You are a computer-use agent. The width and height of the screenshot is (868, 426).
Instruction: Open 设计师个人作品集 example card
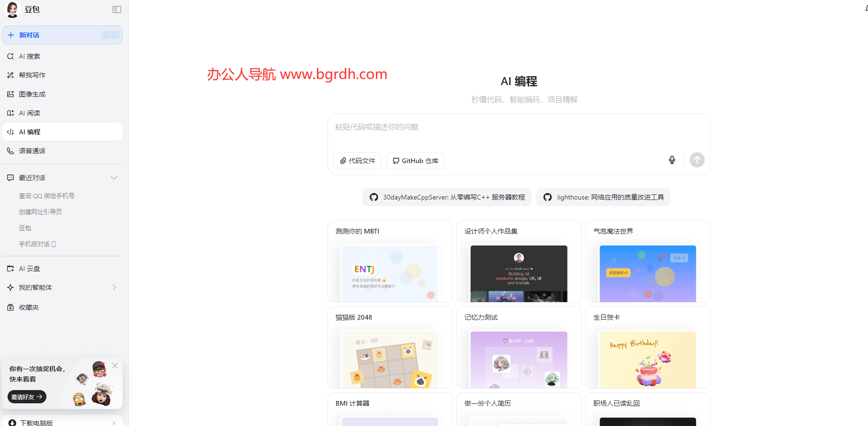tap(519, 261)
